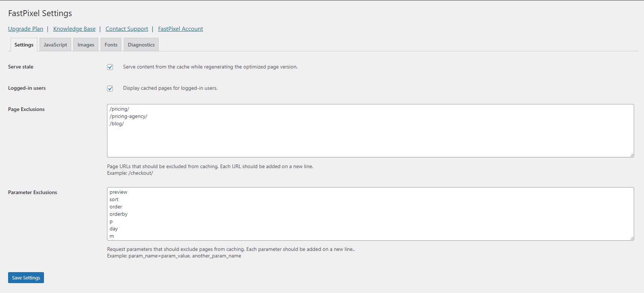Click the 'day' parameter line
Viewport: 644px width, 293px height.
(x=114, y=229)
